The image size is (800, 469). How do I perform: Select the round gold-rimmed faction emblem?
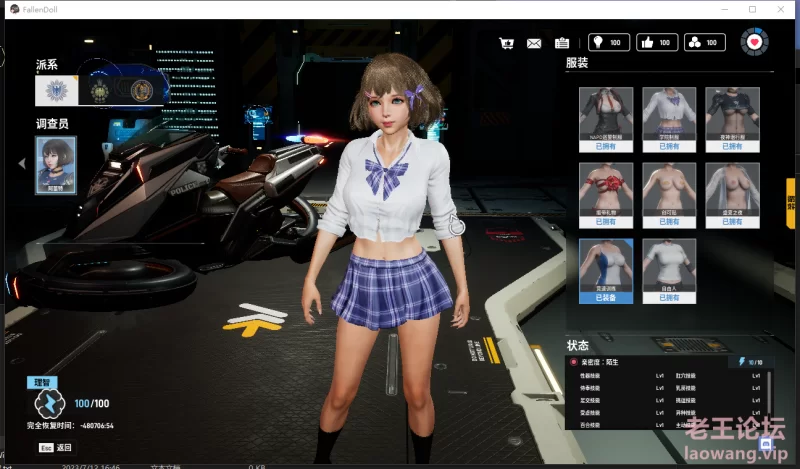(142, 91)
